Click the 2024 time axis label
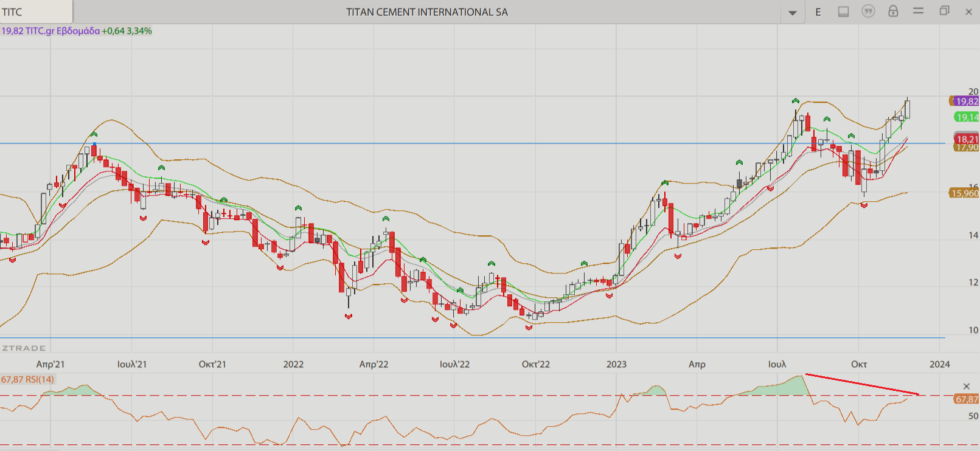 [x=939, y=364]
